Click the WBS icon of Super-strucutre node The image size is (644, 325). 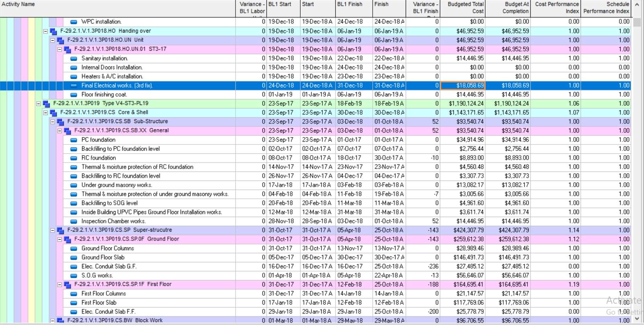point(60,230)
